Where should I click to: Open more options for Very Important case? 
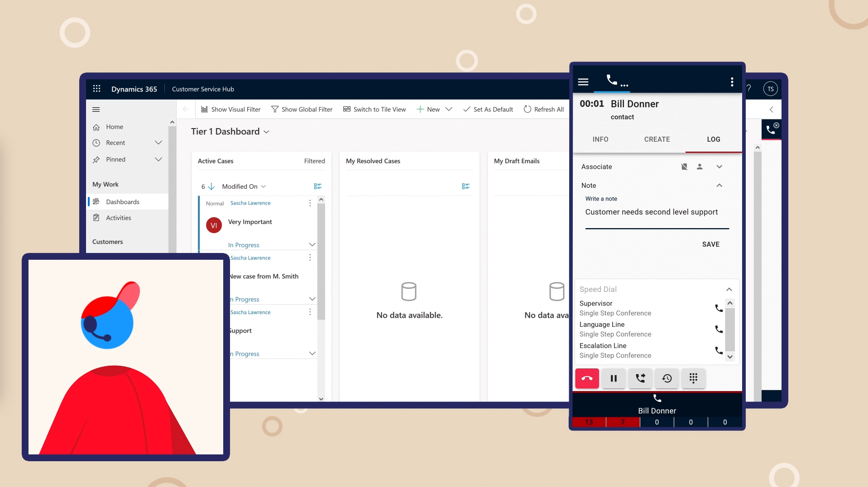310,203
